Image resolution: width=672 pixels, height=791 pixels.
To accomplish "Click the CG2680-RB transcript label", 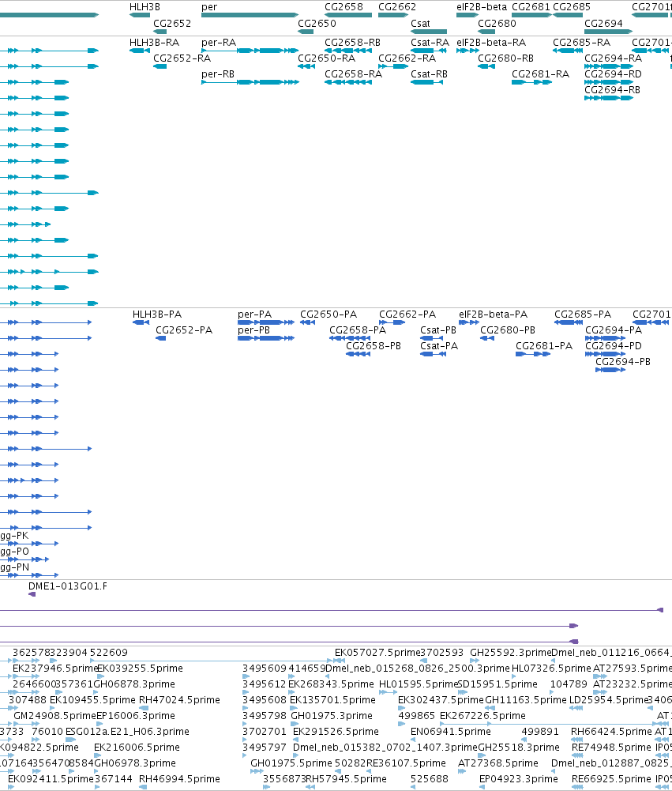I will (505, 58).
